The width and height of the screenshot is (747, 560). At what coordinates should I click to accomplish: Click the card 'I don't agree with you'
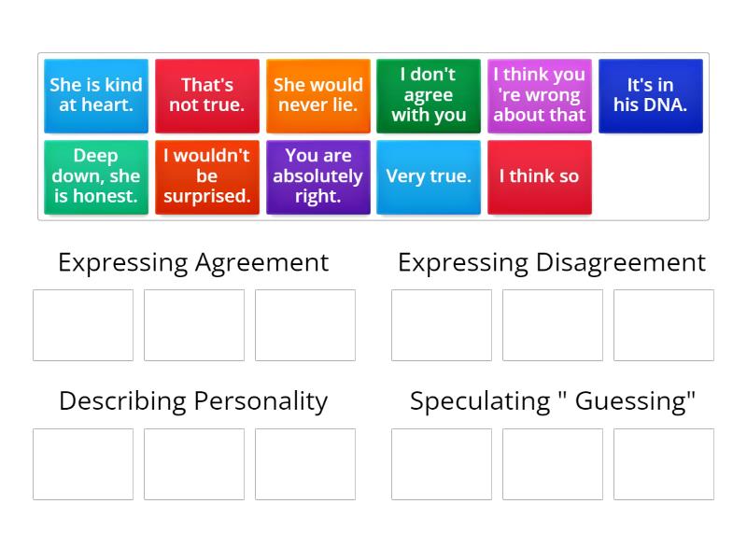(429, 95)
